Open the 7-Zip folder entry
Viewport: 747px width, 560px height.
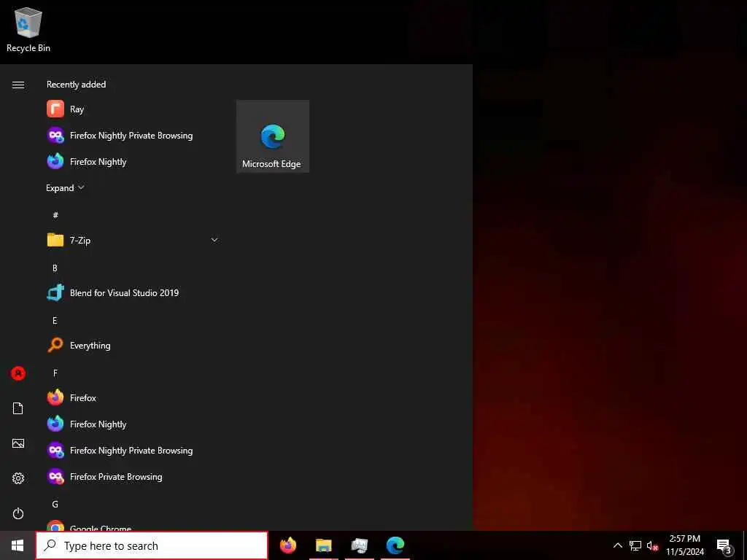pyautogui.click(x=133, y=240)
